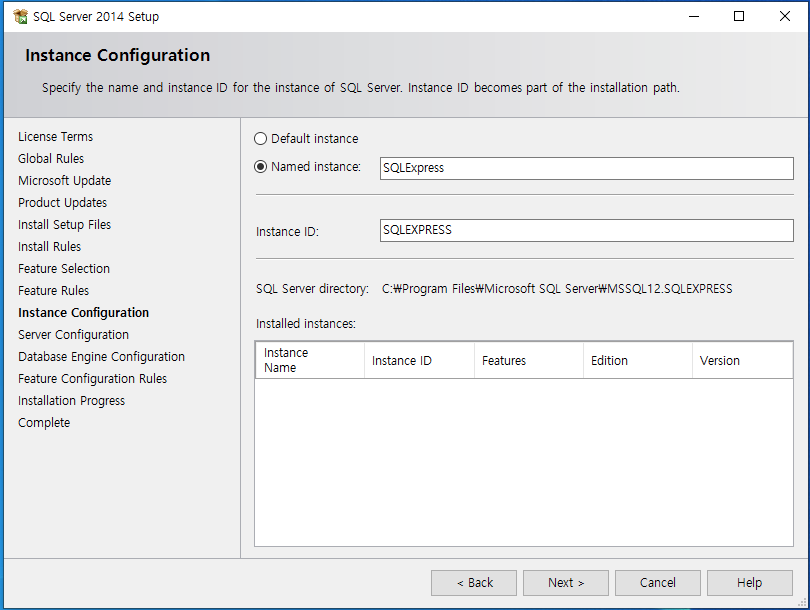
Task: Click the Instance Name column header
Action: [x=309, y=360]
